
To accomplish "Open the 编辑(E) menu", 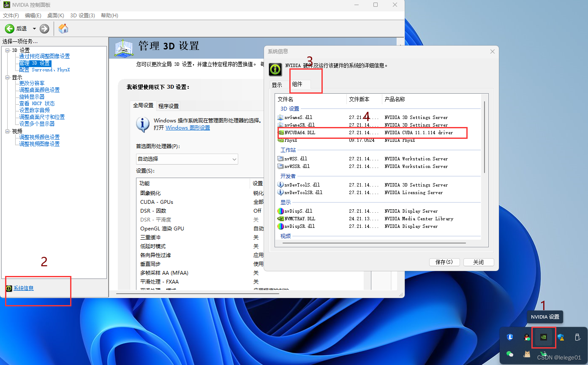I will point(33,16).
